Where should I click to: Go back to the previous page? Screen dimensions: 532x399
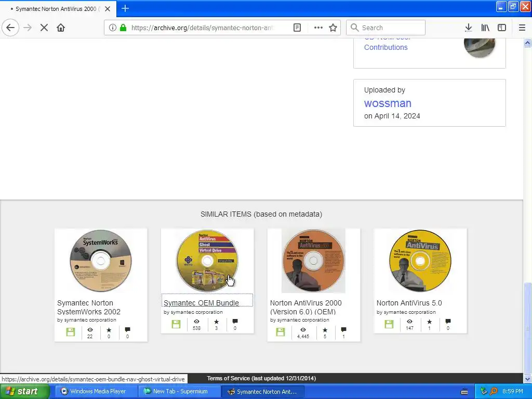pos(10,28)
